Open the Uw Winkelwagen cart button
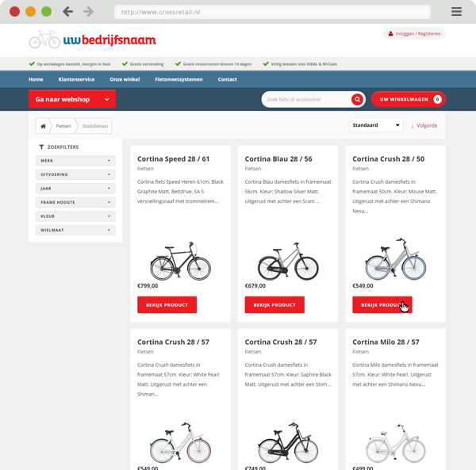This screenshot has width=476, height=470. pos(408,99)
